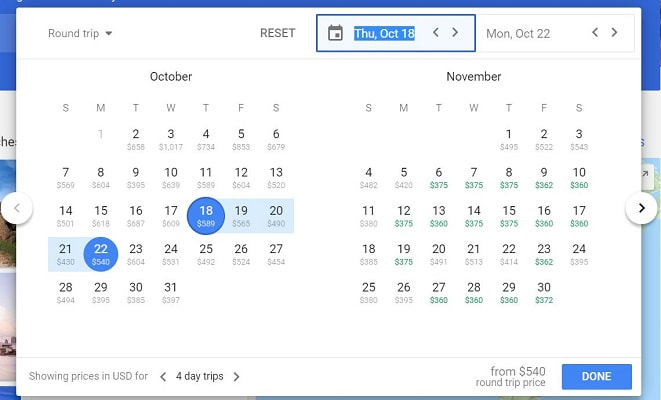The height and width of the screenshot is (400, 661).
Task: Increase trip length from 4 days
Action: pyautogui.click(x=237, y=377)
